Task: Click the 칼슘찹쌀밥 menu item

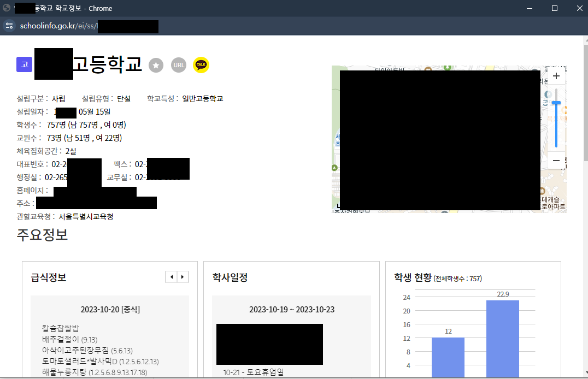Action: [60, 328]
